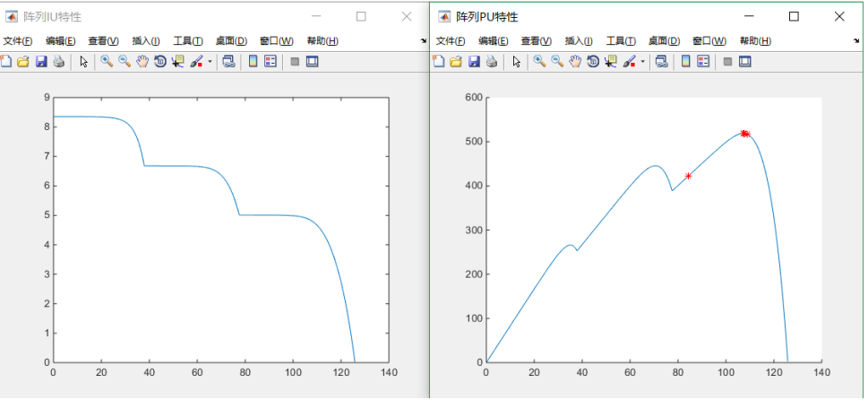Open 编辑(E) menu in 阵列PU特性 window

pos(494,41)
